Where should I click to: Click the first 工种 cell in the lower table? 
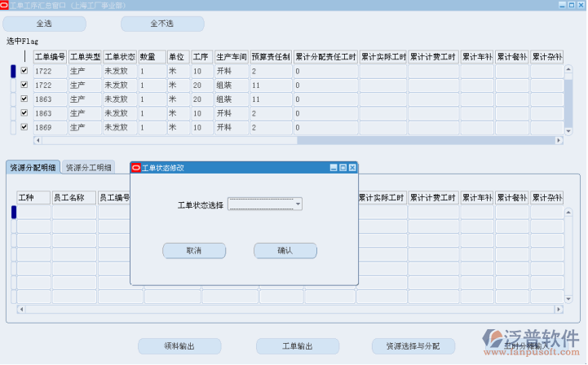coord(33,212)
